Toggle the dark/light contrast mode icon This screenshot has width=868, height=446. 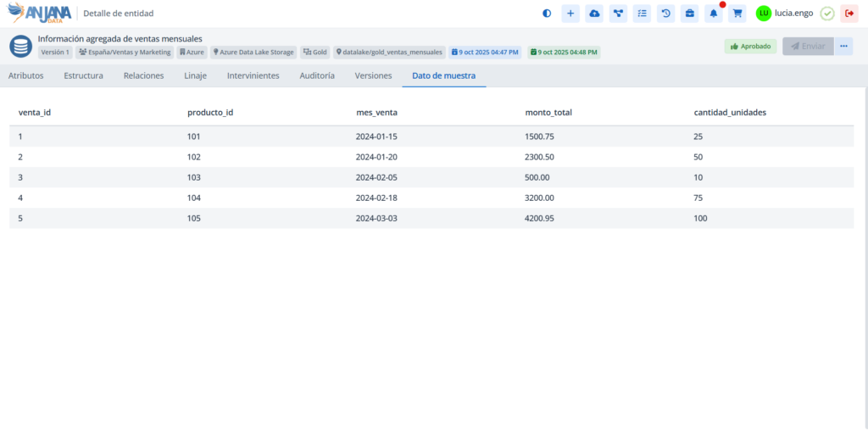pyautogui.click(x=547, y=14)
